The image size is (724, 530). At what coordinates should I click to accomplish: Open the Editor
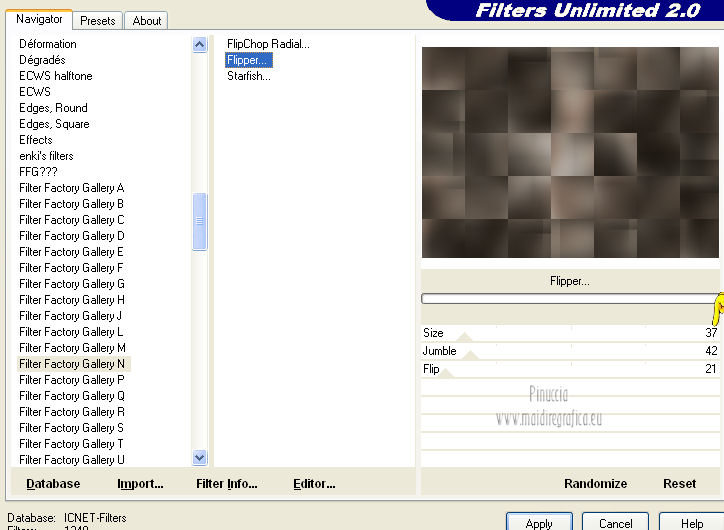tap(314, 483)
